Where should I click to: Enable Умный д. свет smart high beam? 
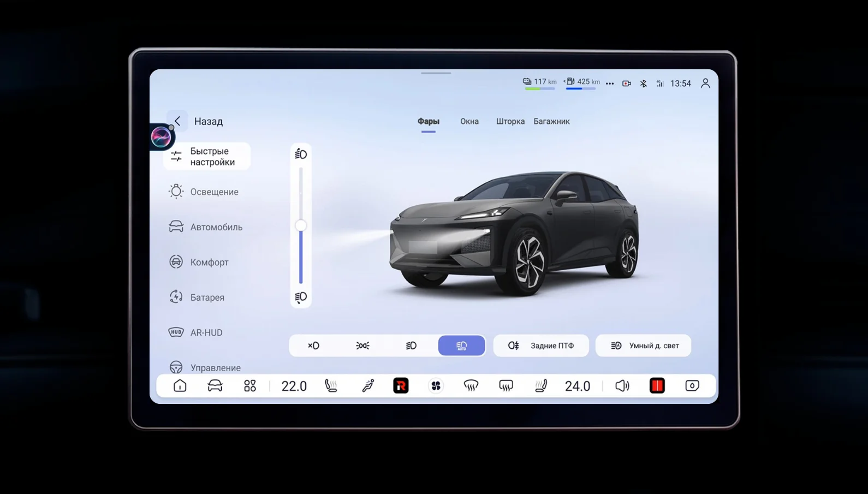point(643,346)
